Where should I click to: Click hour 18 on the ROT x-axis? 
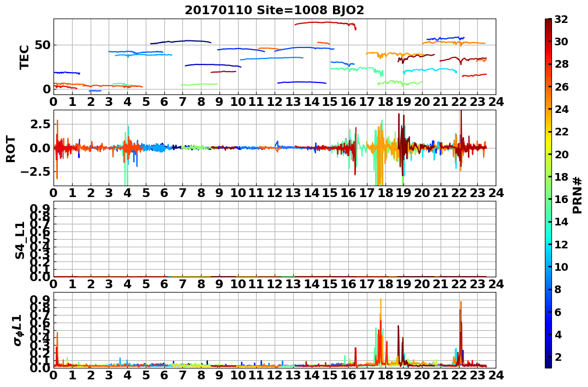385,193
